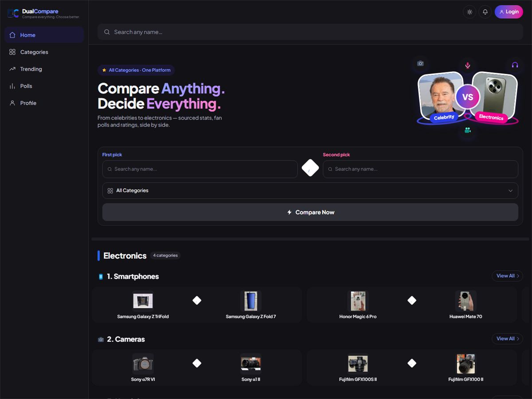Click the Smartphones section phone icon
Viewport: 532px width, 399px height.
[101, 277]
